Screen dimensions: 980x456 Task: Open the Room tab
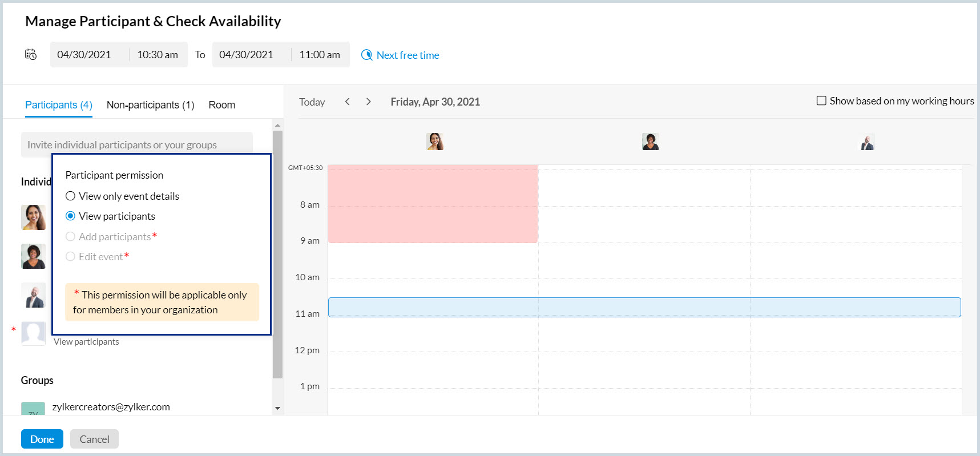221,105
